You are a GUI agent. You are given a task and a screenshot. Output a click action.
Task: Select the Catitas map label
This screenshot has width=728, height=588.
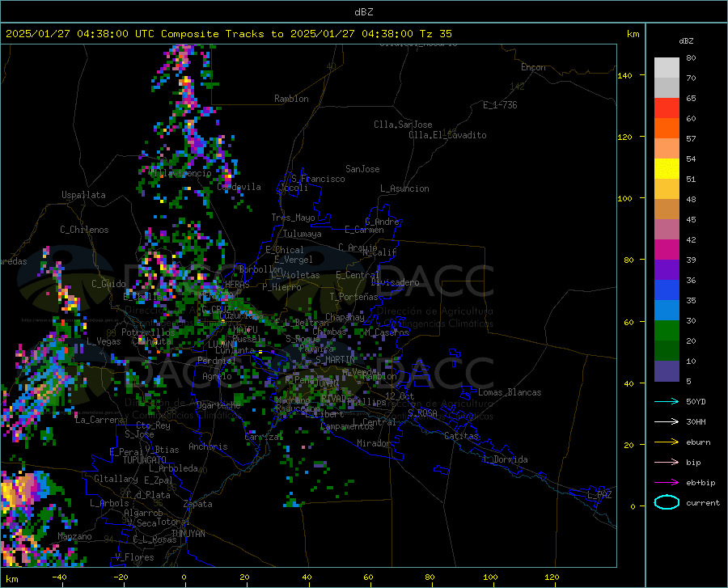[461, 436]
